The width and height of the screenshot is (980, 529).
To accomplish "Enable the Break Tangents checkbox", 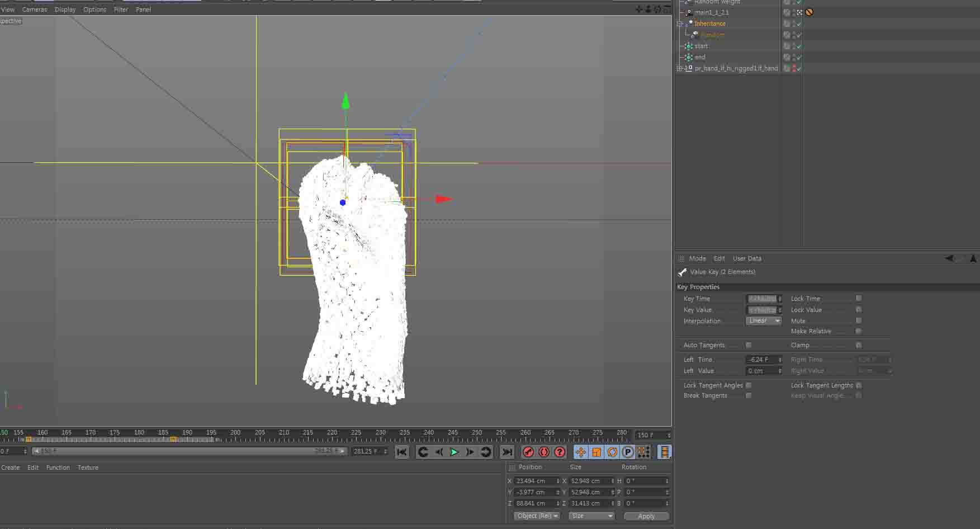I will 749,395.
